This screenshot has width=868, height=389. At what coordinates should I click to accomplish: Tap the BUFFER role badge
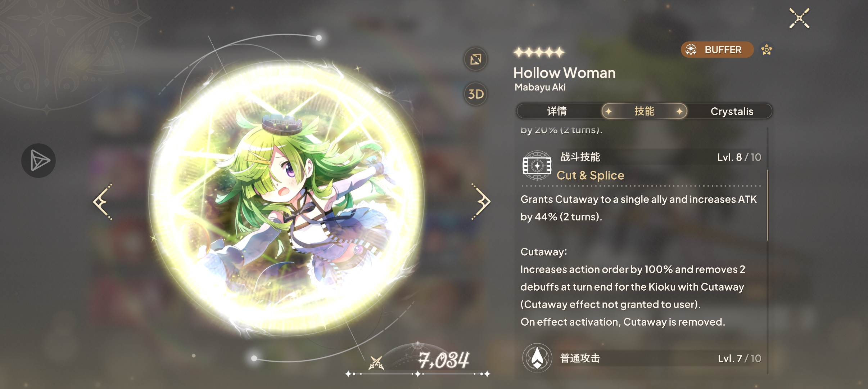tap(717, 50)
